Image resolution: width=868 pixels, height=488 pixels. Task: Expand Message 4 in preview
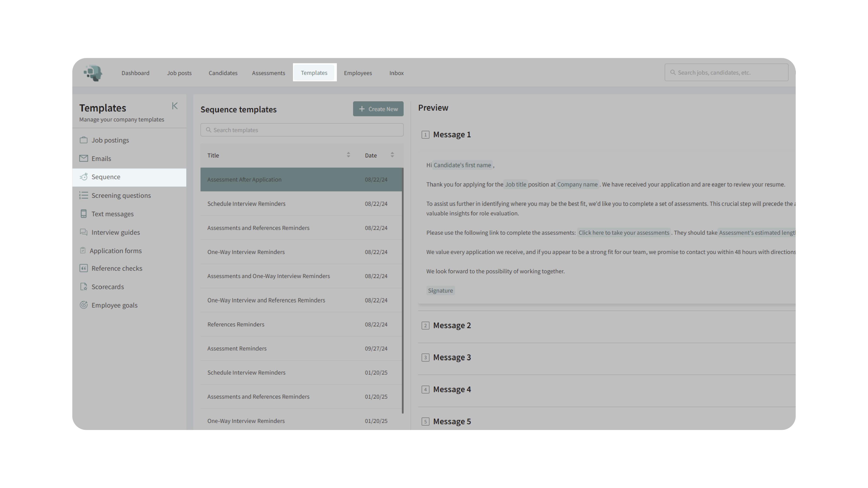coord(452,390)
